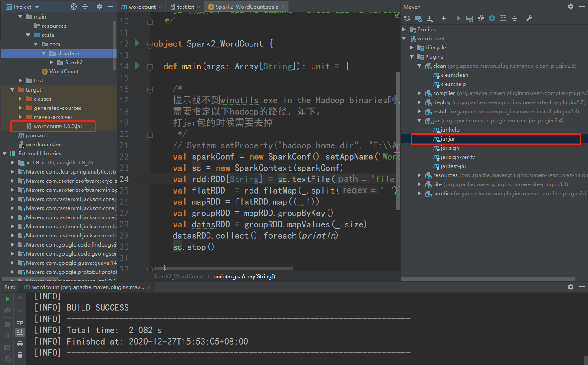
Task: Click main(args: Array[String]) breadcrumb
Action: 244,276
